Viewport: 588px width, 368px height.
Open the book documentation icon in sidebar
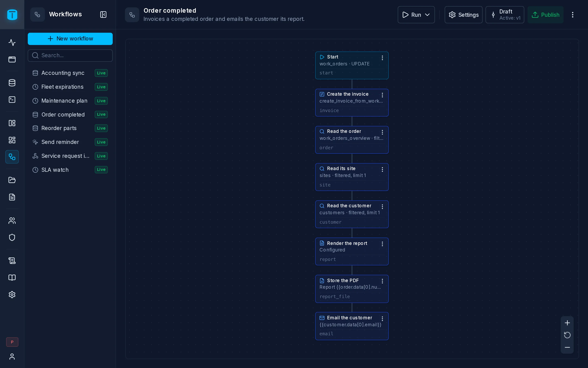(12, 278)
